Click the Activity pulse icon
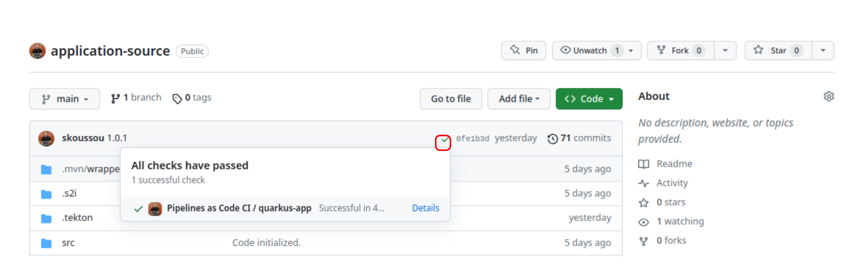868x280 pixels. 644,183
